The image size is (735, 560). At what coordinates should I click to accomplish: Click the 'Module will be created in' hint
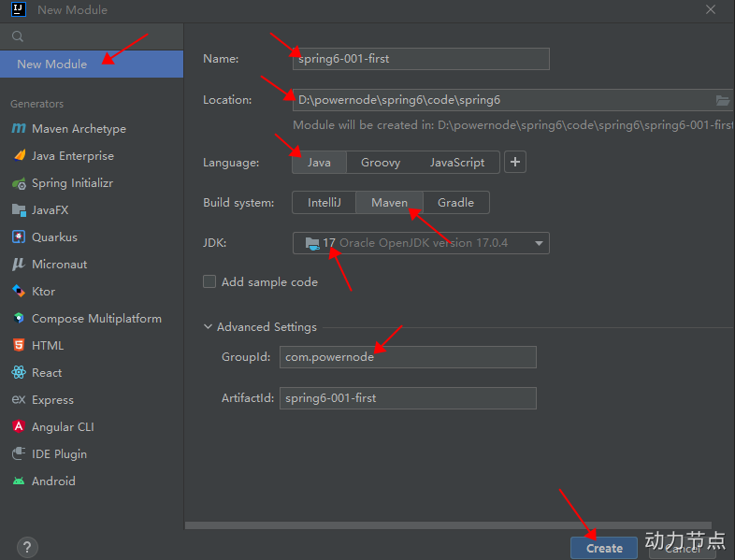(x=512, y=125)
